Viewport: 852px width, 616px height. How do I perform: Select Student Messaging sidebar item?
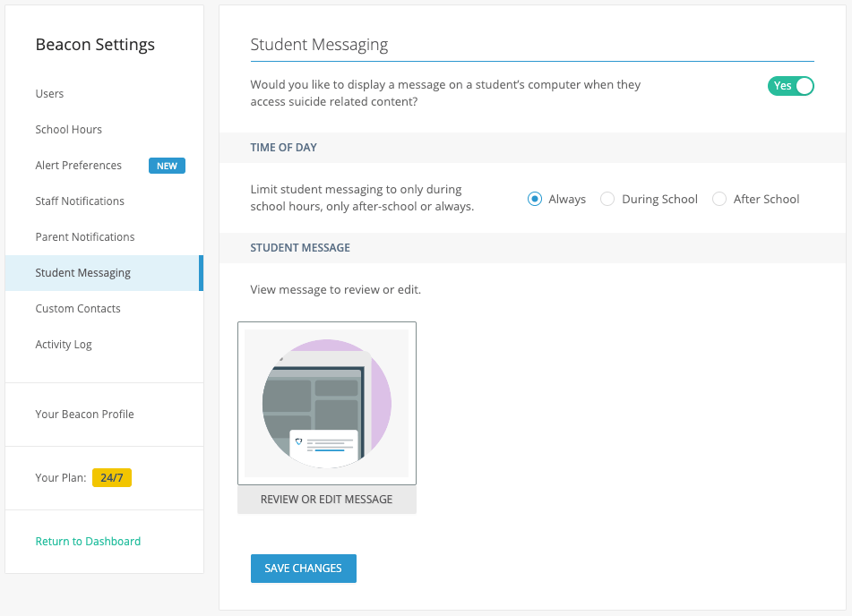[103, 273]
